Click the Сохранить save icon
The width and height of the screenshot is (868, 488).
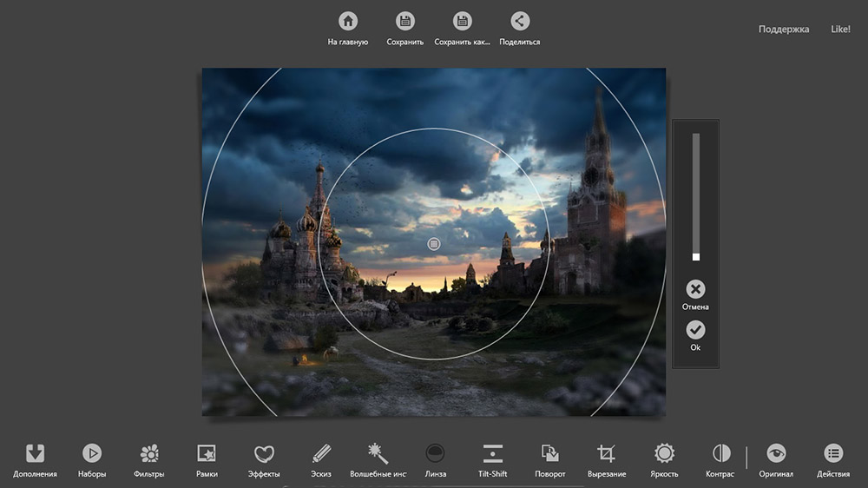404,21
